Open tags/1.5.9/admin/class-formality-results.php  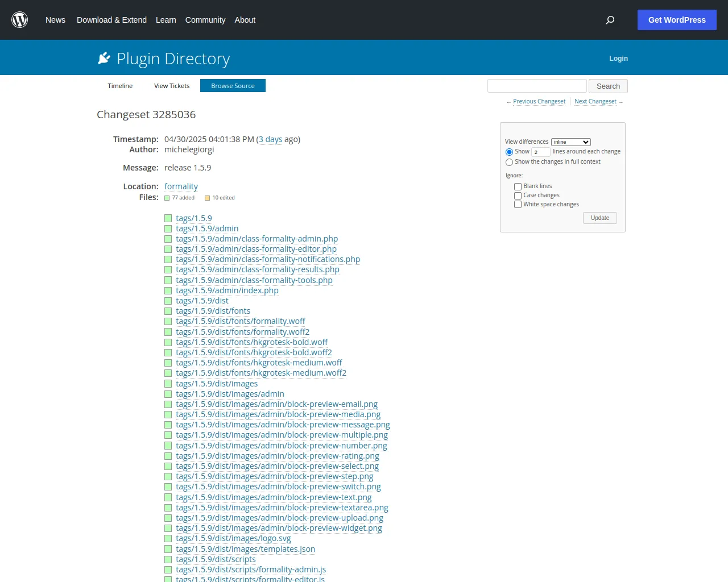pos(258,269)
